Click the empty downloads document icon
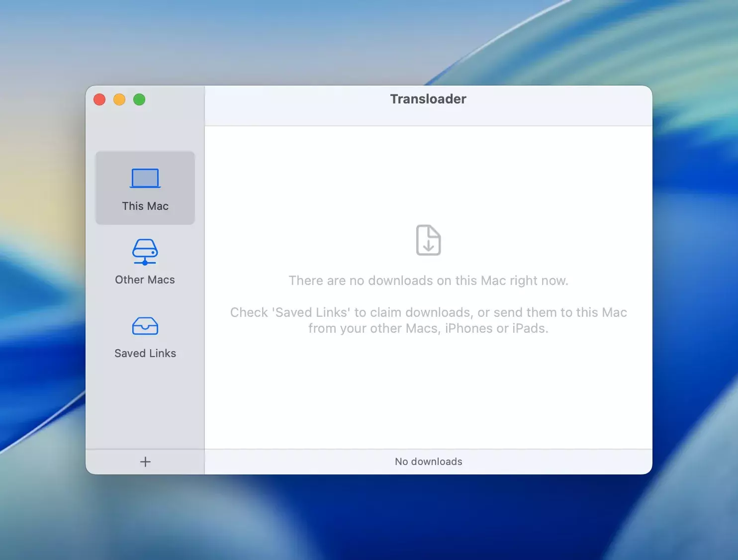The height and width of the screenshot is (560, 738). 428,240
